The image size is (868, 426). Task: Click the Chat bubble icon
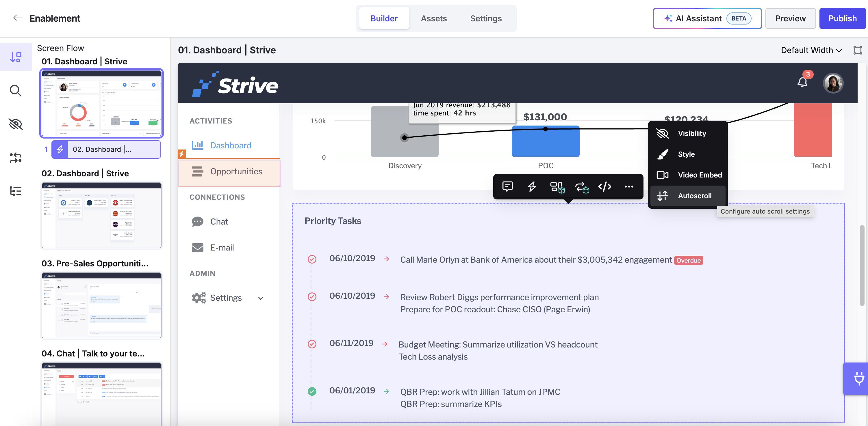pos(197,221)
